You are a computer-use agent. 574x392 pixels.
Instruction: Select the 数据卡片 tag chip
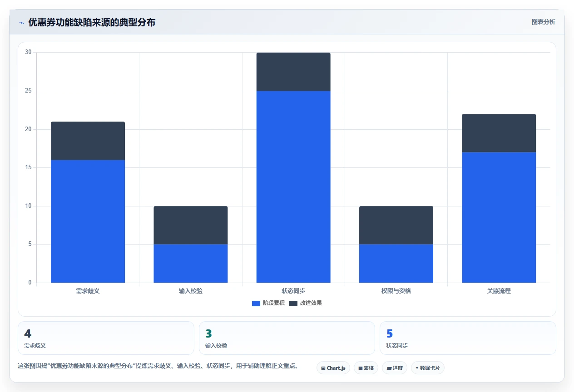tap(427, 368)
